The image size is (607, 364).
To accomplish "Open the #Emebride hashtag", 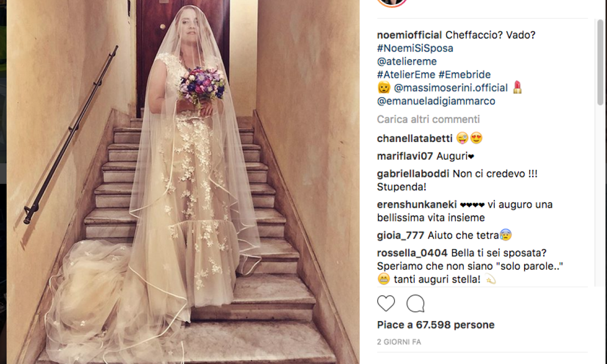I will click(464, 75).
